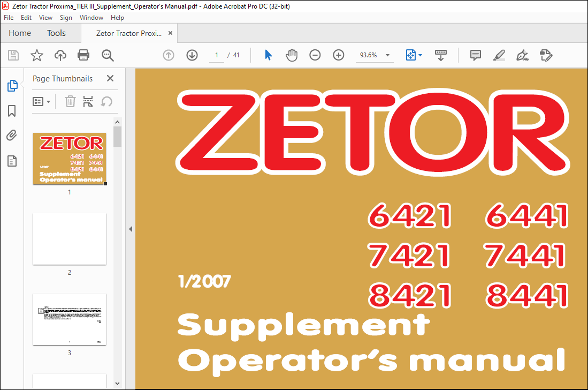Click the 8441 model number on cover
This screenshot has width=588, height=390.
(x=527, y=295)
